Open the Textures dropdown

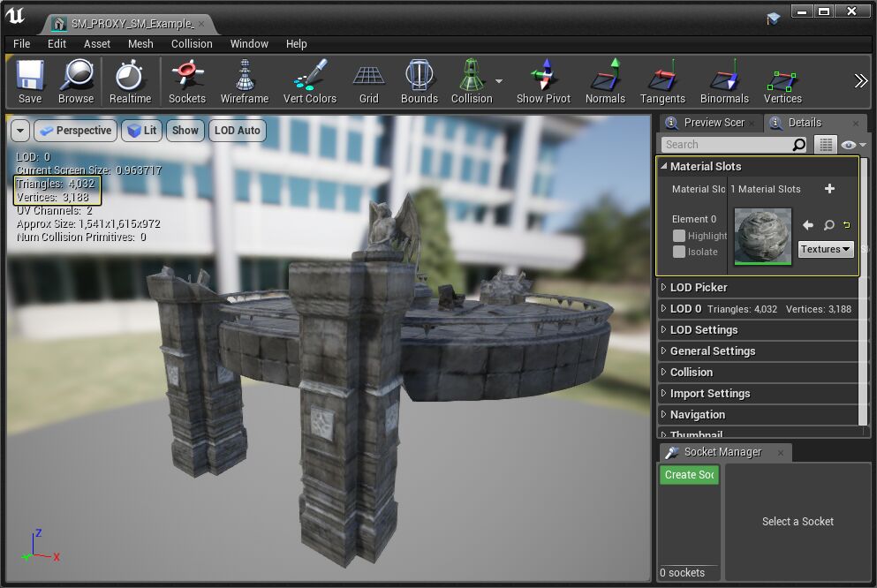[x=826, y=249]
